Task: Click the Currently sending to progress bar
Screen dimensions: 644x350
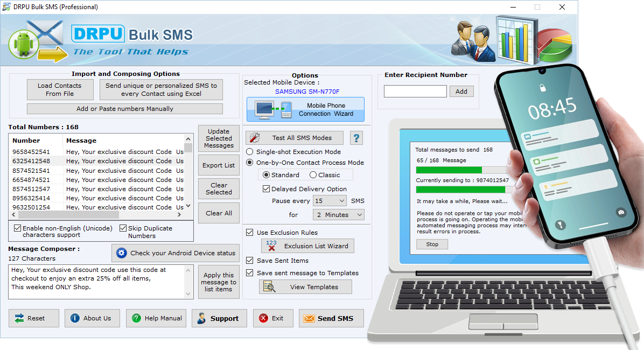Action: tap(464, 190)
